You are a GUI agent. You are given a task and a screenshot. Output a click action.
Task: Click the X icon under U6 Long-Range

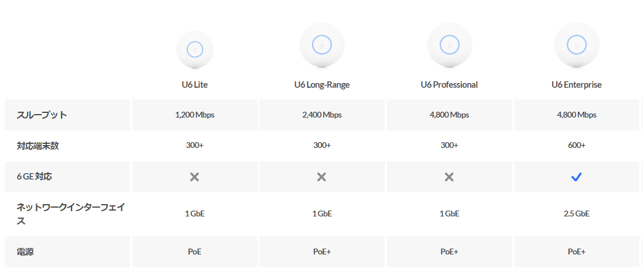(x=321, y=177)
